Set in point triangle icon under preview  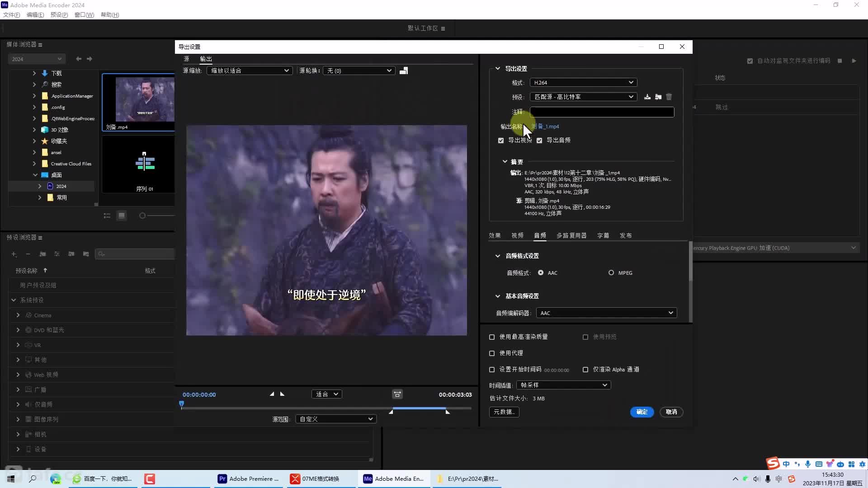(272, 394)
